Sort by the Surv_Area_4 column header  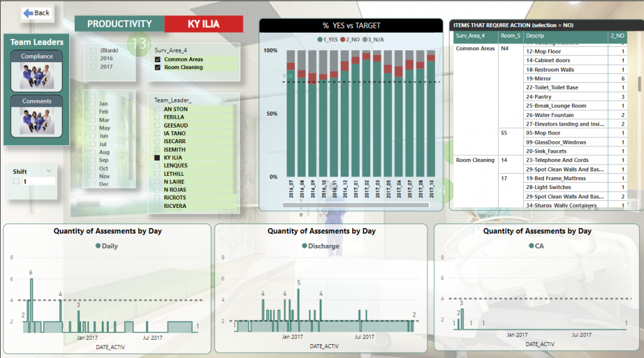tap(470, 36)
